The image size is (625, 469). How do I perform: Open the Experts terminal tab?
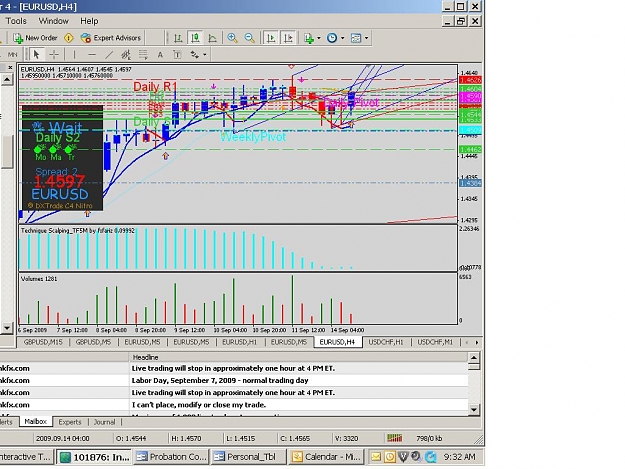click(x=70, y=422)
